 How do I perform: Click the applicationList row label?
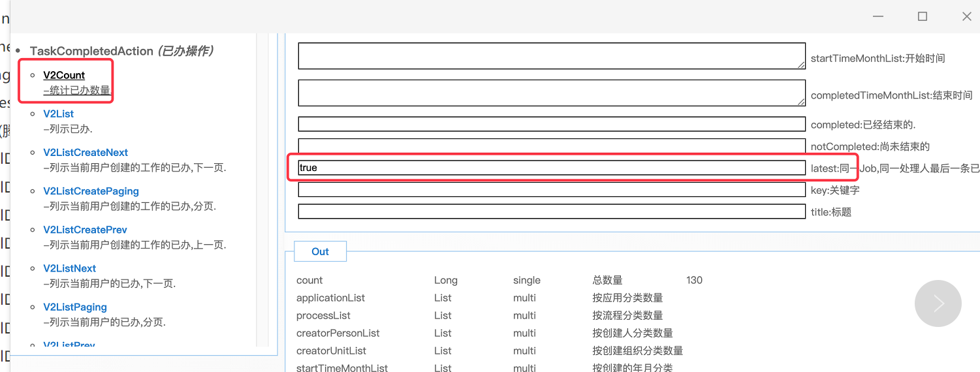coord(330,298)
